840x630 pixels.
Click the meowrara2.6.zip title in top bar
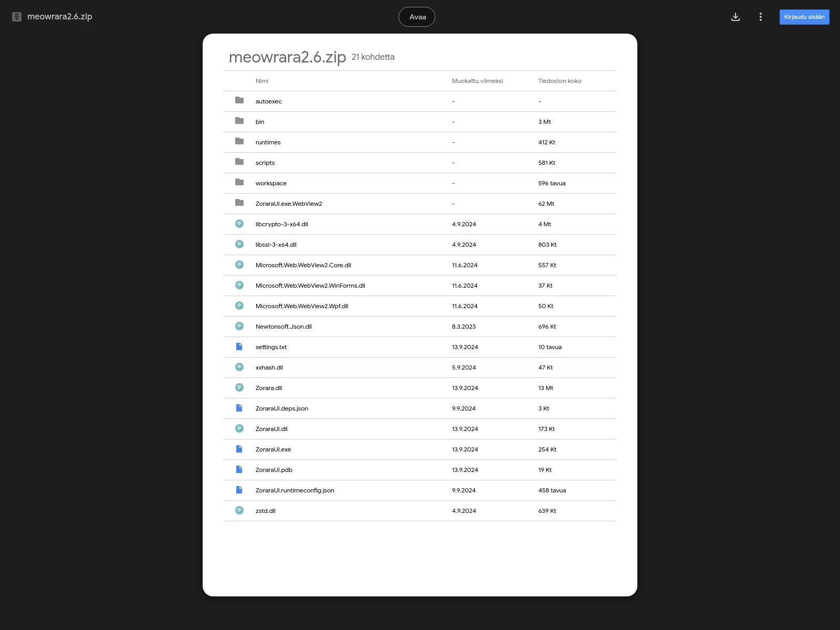point(59,17)
